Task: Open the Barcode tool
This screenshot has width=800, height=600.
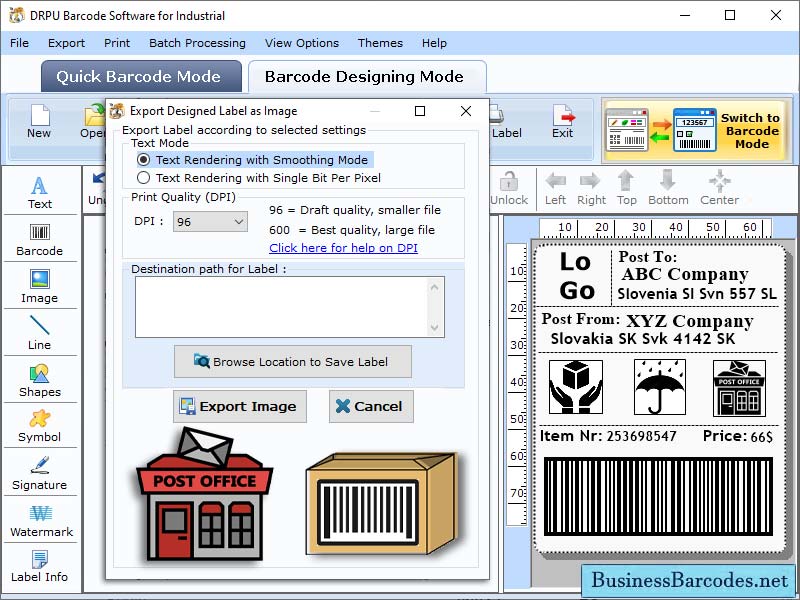Action: 40,240
